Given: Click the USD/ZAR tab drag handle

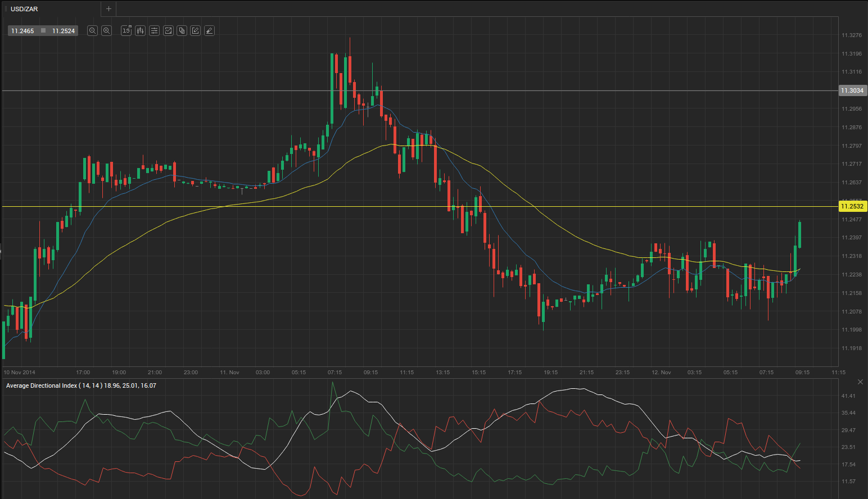Looking at the screenshot, I should tap(6, 9).
